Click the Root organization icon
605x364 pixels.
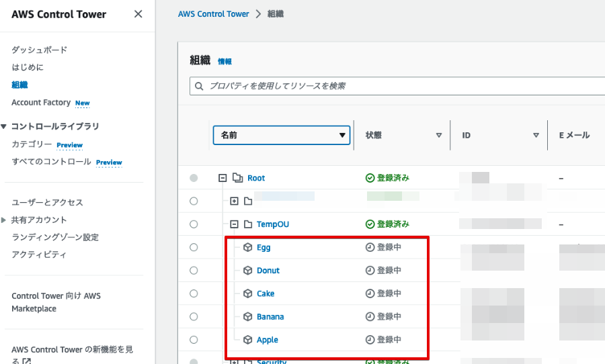(x=238, y=178)
